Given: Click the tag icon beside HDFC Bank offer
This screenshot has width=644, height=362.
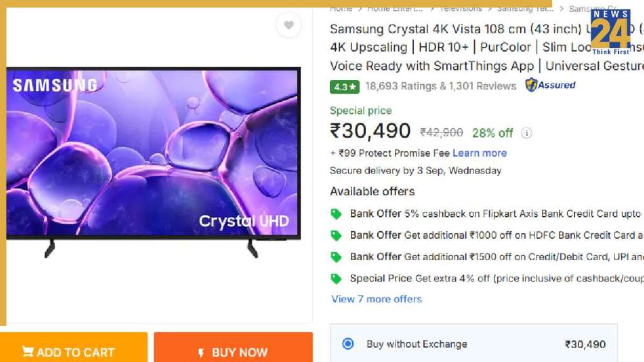Looking at the screenshot, I should (x=336, y=235).
